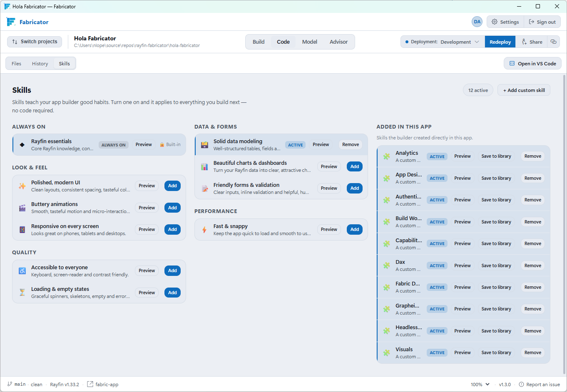Click the puzzle icon for Capabilit... skill
Screen dimensions: 567x392
[x=387, y=244]
